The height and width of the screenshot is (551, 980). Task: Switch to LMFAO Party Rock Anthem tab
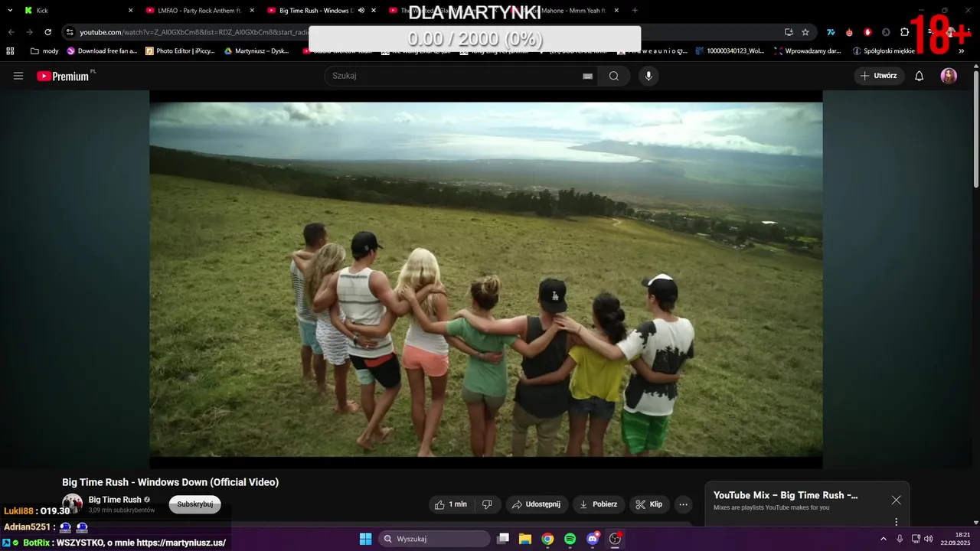[x=199, y=11]
